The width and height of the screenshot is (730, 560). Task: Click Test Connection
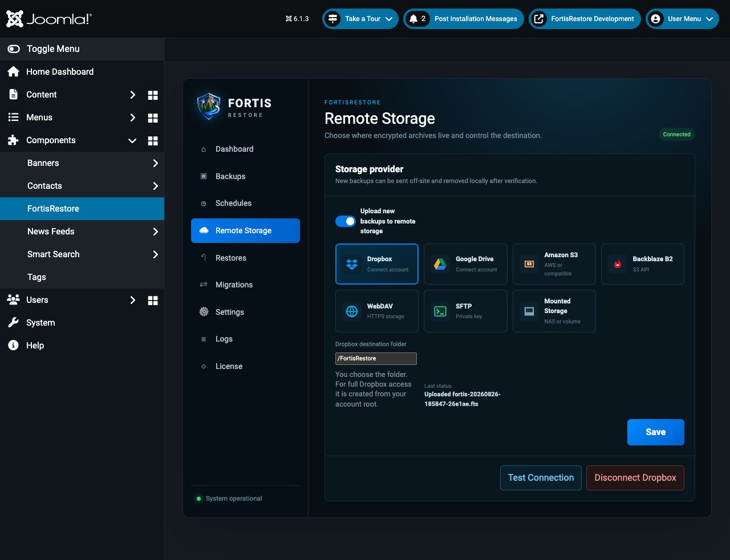point(541,478)
